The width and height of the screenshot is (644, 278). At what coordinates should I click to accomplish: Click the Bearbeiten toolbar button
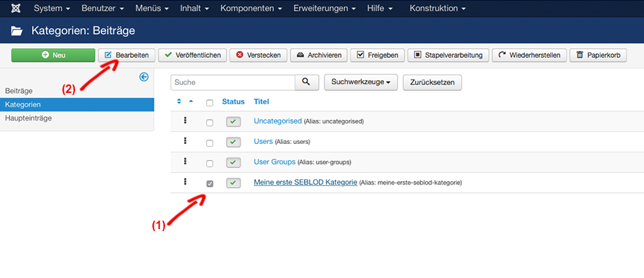point(127,55)
